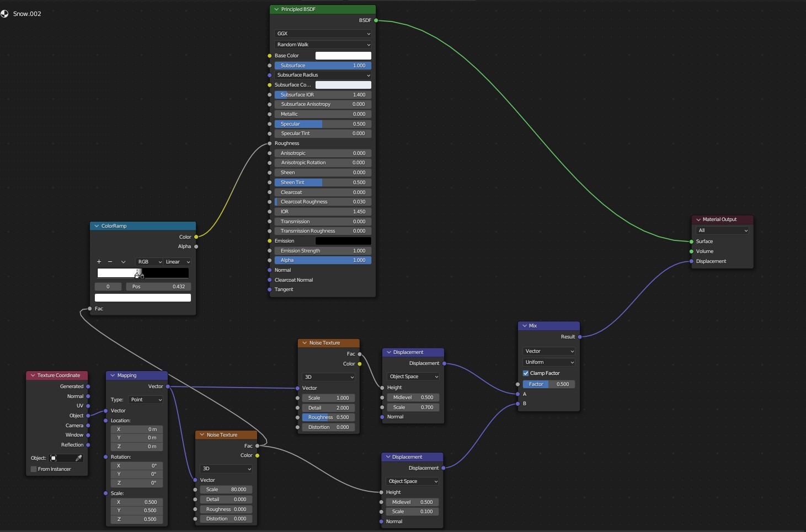This screenshot has width=806, height=532.
Task: Collapse the Principled BSDF node
Action: (276, 9)
